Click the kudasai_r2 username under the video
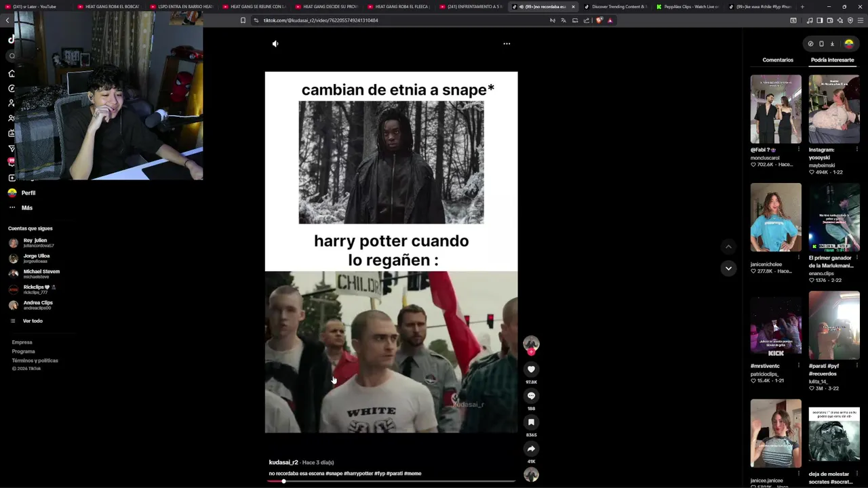The image size is (868, 488). pos(283,462)
